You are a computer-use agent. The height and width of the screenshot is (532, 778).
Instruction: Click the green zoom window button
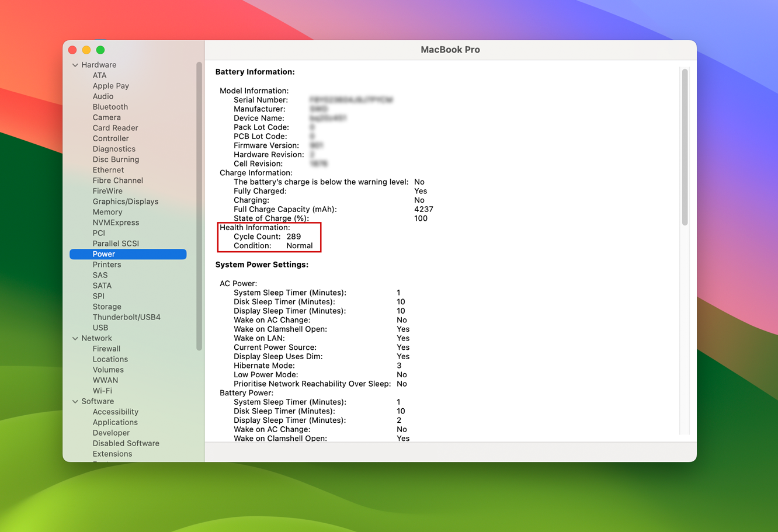(x=100, y=50)
